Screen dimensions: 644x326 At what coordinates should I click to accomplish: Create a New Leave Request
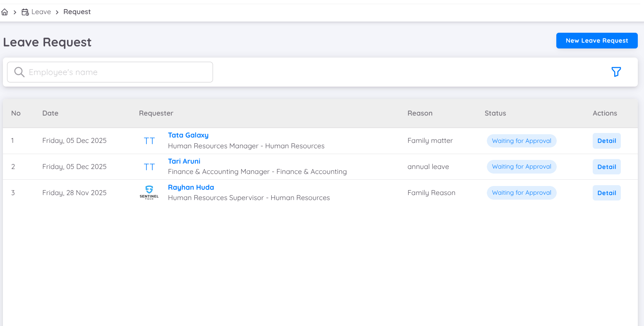pyautogui.click(x=597, y=40)
